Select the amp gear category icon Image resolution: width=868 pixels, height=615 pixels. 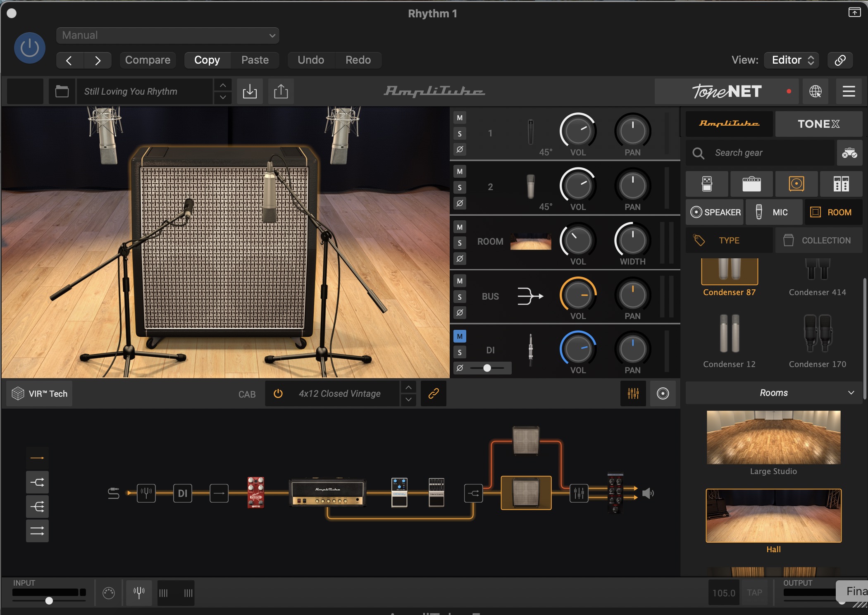[751, 184]
